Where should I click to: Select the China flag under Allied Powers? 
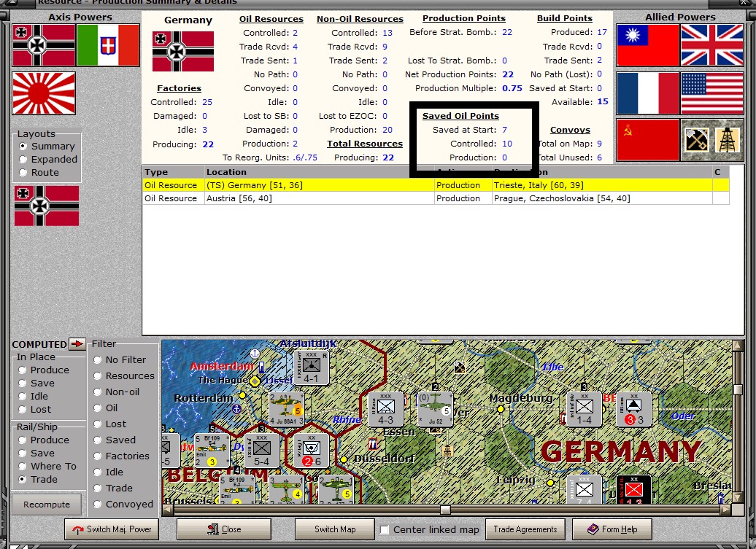[647, 46]
